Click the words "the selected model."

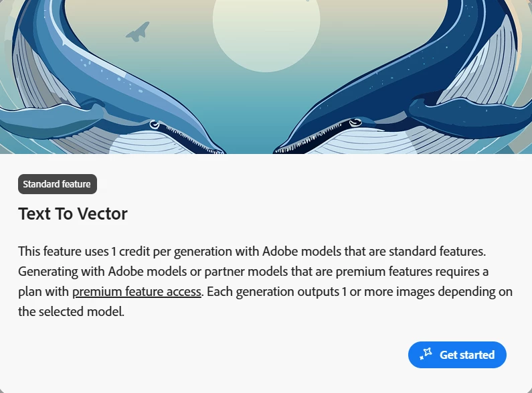coord(71,311)
